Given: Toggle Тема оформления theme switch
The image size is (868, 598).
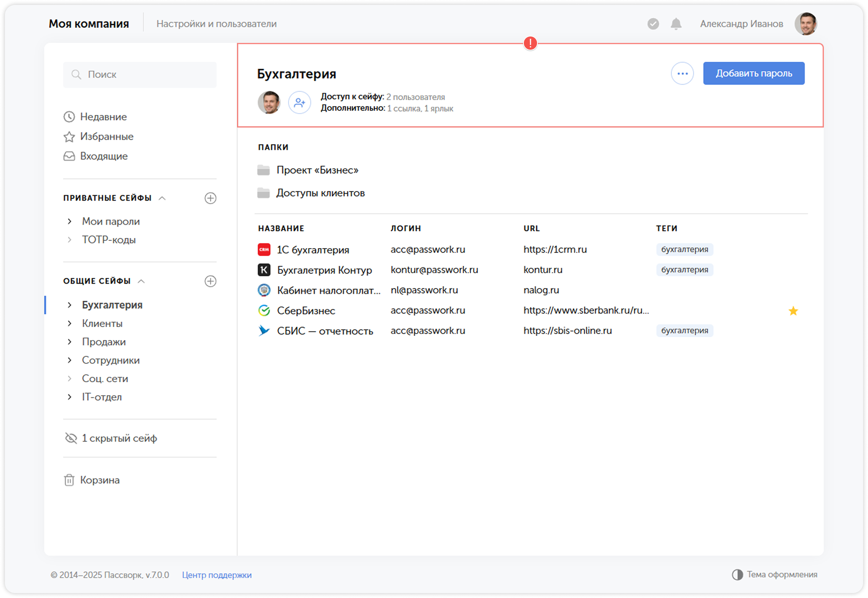Looking at the screenshot, I should (774, 575).
